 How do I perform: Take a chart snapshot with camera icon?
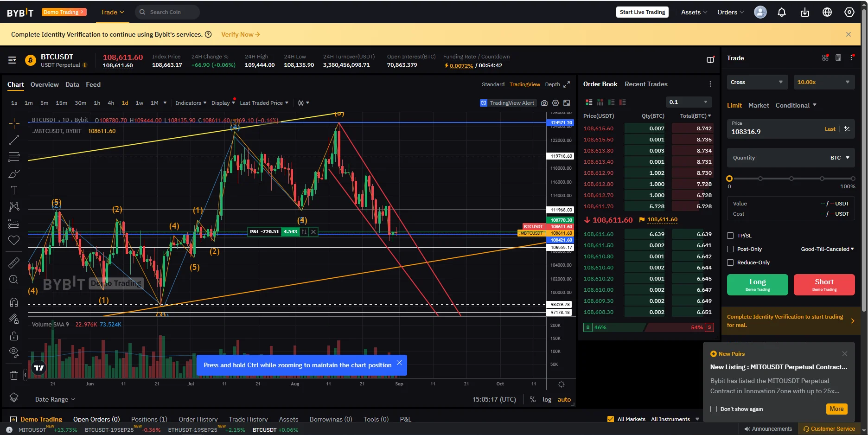544,103
